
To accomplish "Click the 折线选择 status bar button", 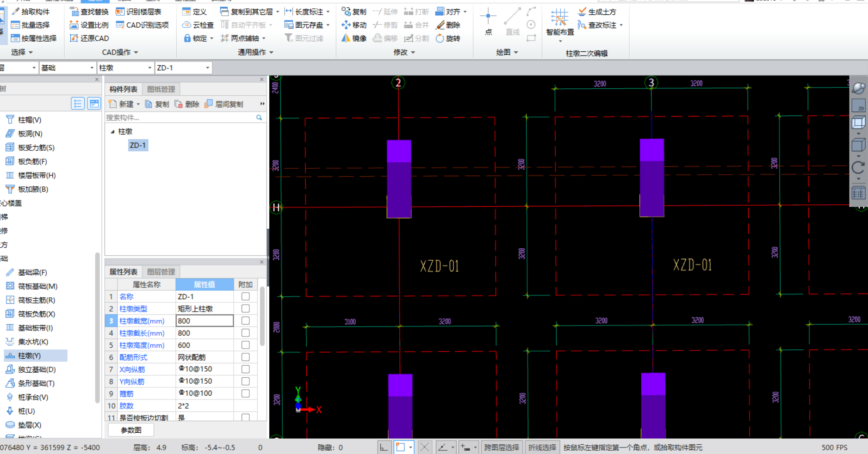I will click(x=542, y=448).
